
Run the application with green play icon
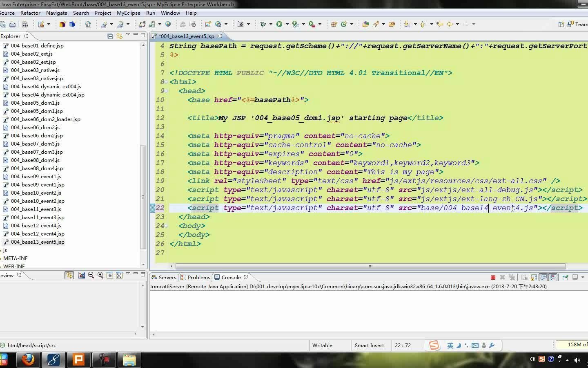279,24
